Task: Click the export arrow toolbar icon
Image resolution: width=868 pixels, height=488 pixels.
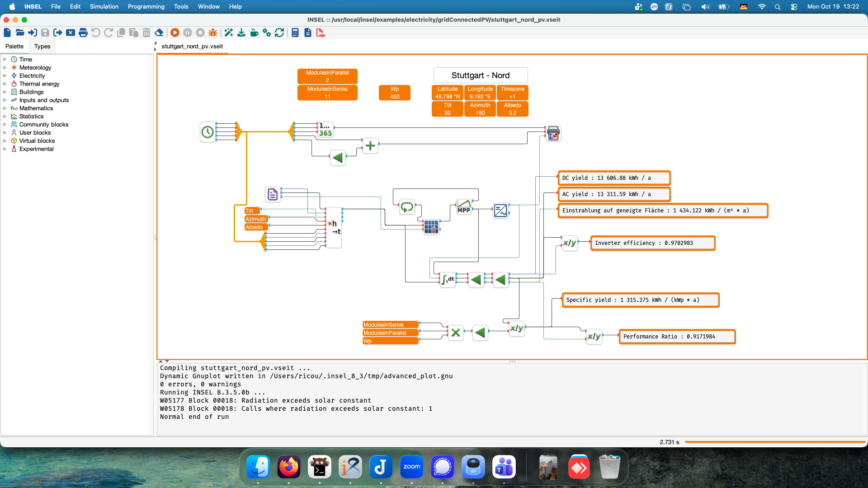Action: (58, 33)
